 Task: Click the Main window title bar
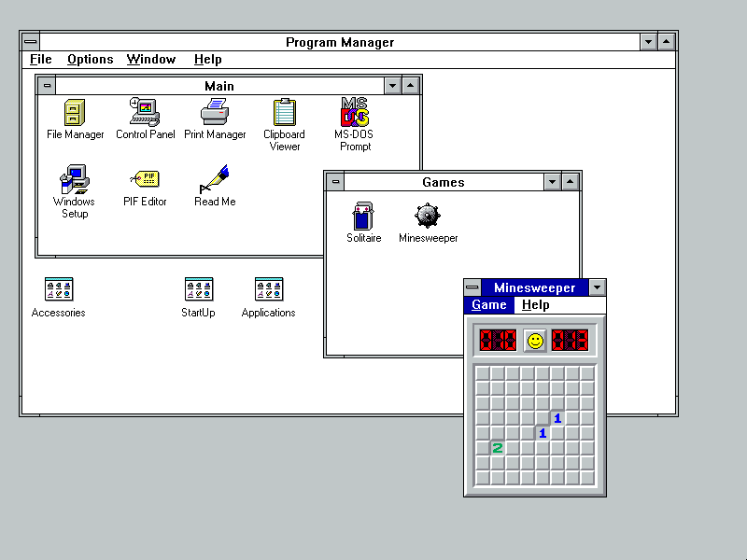point(219,86)
